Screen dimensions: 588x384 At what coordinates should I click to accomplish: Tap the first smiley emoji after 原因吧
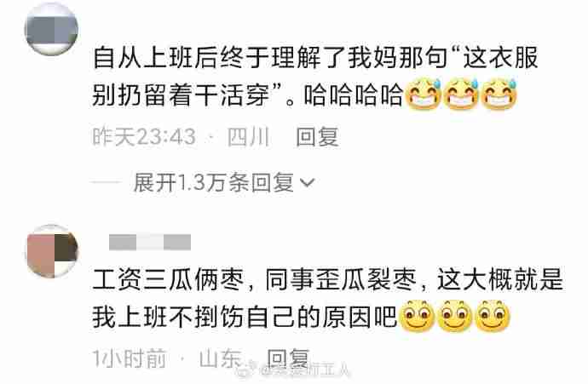418,316
